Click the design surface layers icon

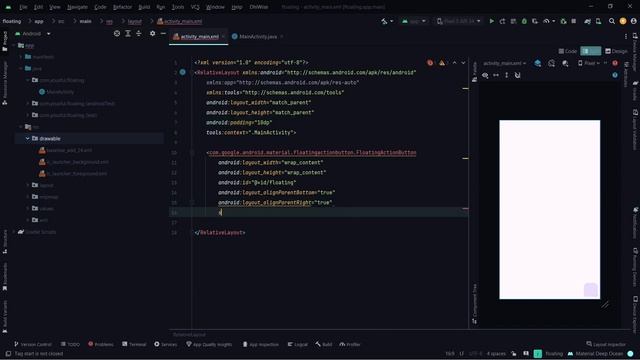(x=538, y=63)
